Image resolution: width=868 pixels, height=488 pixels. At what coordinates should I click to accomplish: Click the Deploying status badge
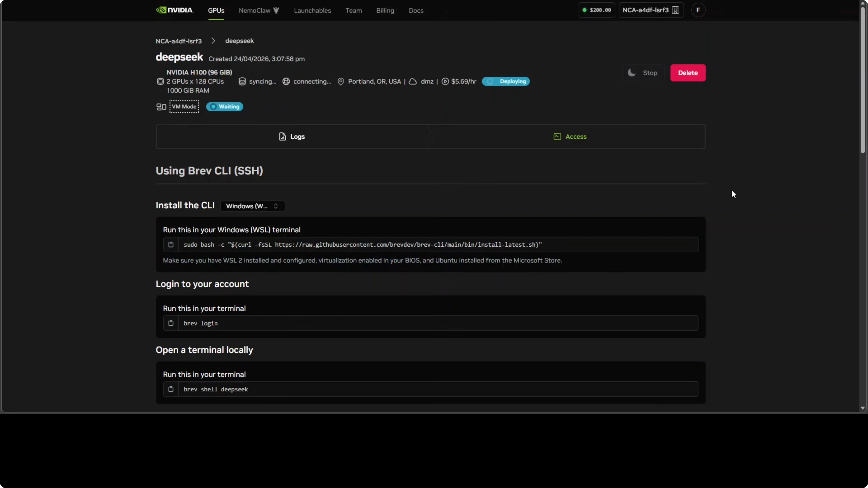505,82
